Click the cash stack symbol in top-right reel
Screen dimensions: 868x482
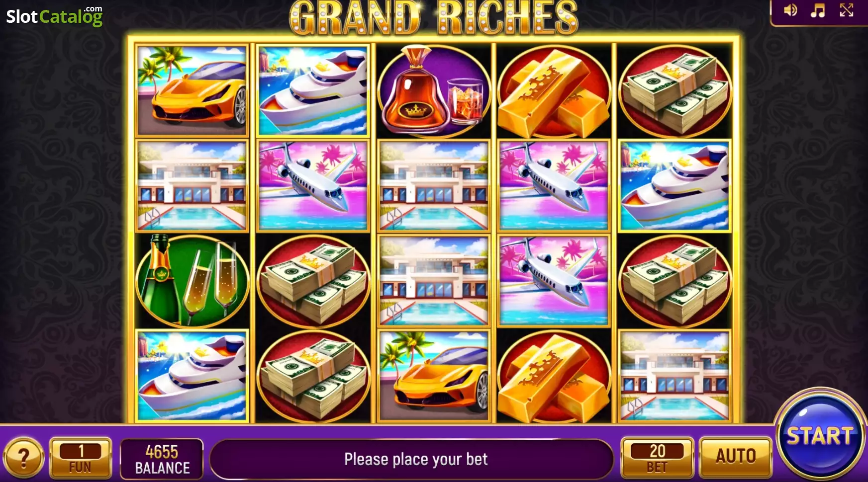coord(675,91)
